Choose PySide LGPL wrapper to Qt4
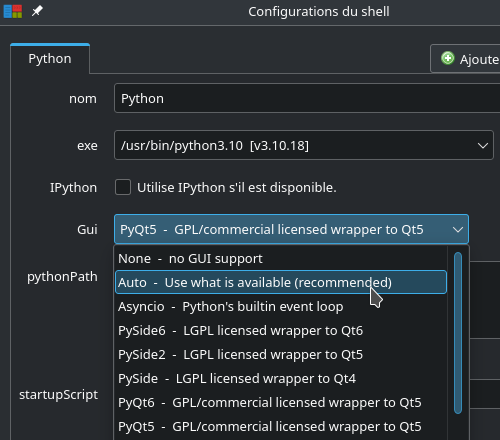Screen dimensions: 500x440 [281, 378]
